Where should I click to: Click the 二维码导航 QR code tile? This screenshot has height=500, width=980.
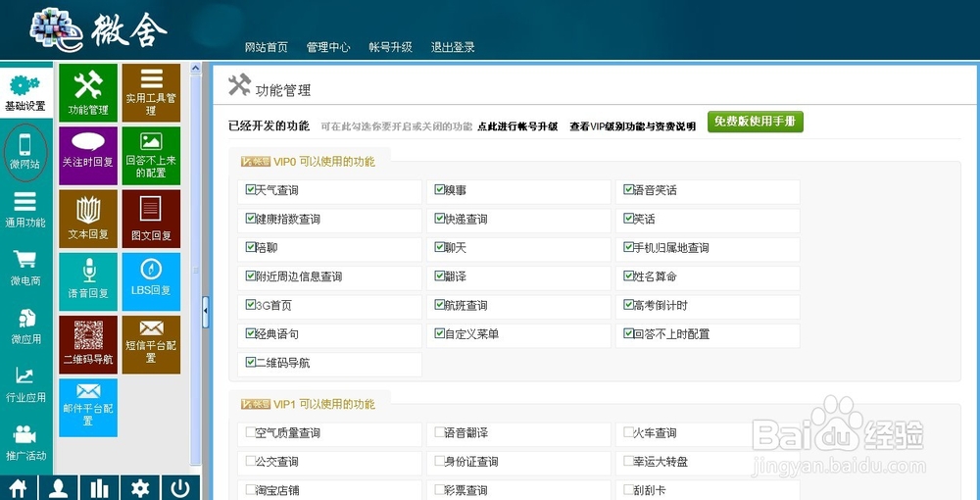(x=88, y=344)
